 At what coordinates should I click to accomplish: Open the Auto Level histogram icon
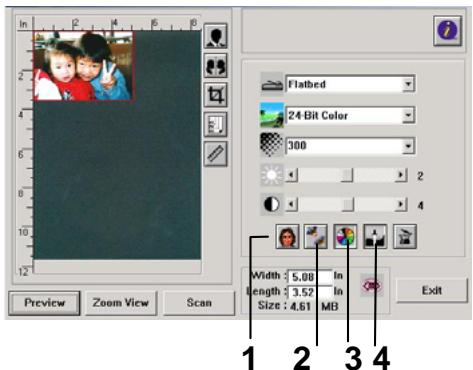[x=375, y=237]
